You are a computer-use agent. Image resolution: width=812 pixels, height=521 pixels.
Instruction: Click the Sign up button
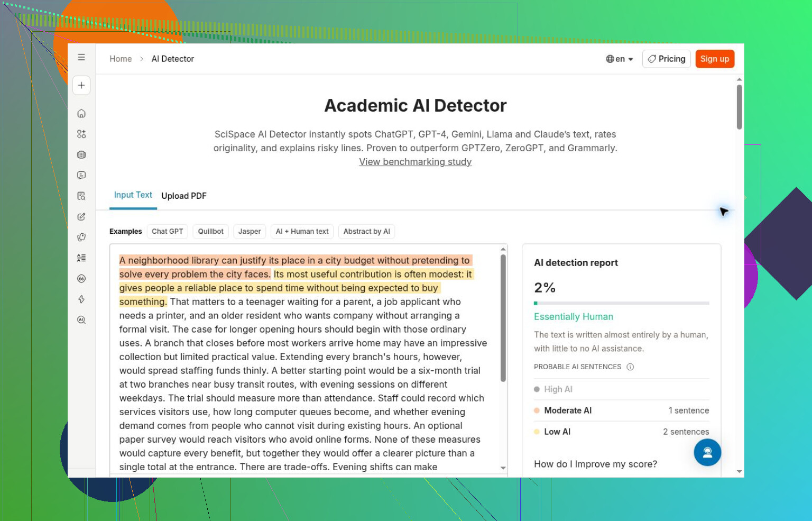(x=715, y=59)
